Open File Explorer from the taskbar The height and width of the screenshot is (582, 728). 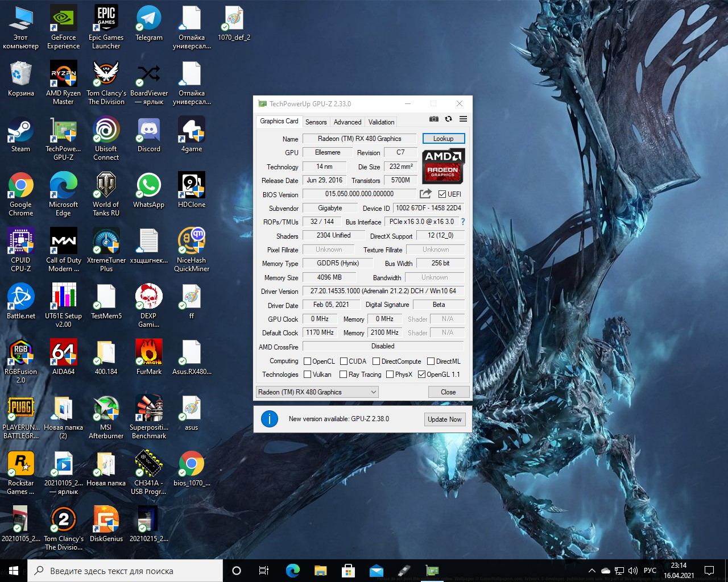[320, 571]
